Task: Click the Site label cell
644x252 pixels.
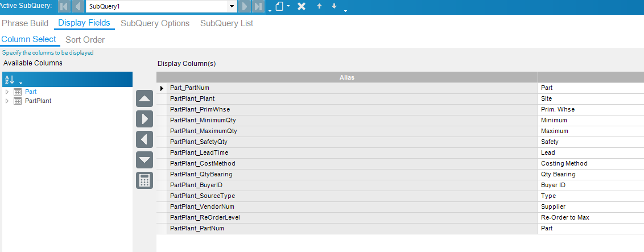Action: (591, 99)
